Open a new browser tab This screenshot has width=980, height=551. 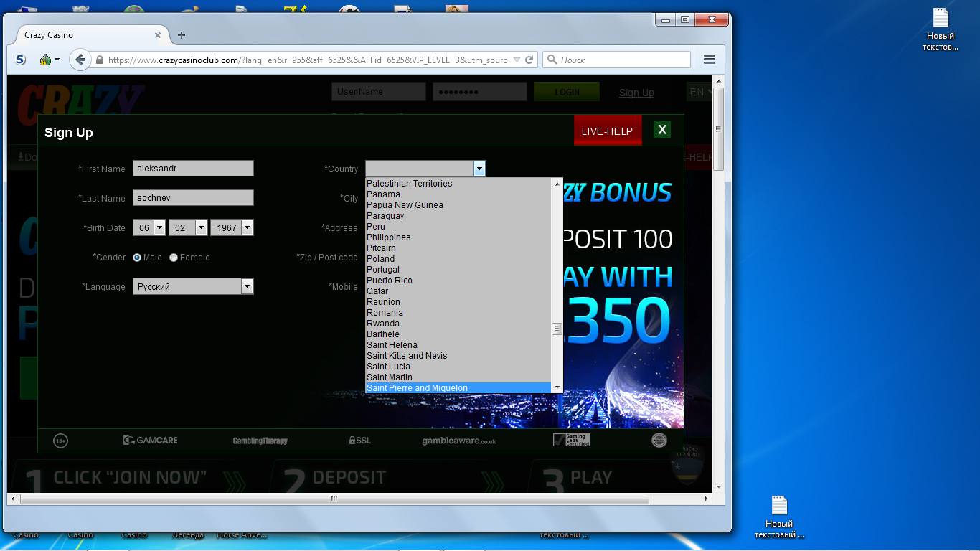(182, 34)
